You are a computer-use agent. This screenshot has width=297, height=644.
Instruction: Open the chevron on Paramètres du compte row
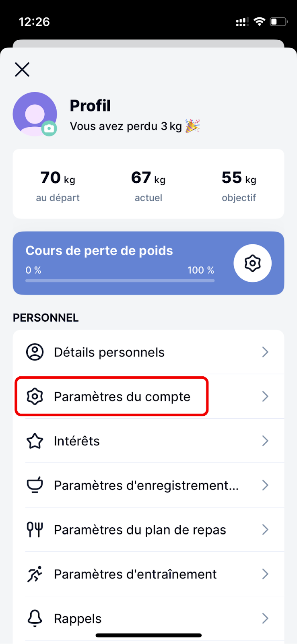click(265, 396)
